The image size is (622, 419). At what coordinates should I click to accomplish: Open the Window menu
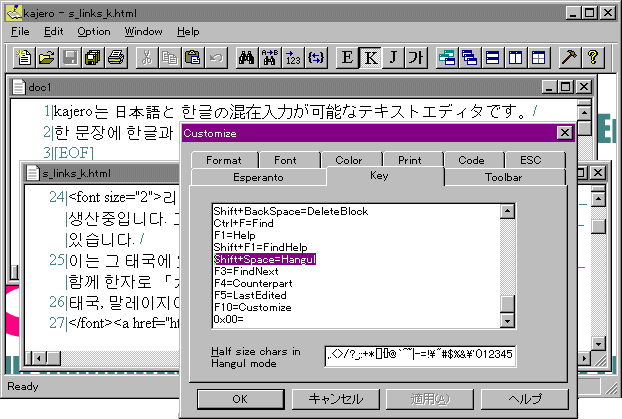point(144,31)
